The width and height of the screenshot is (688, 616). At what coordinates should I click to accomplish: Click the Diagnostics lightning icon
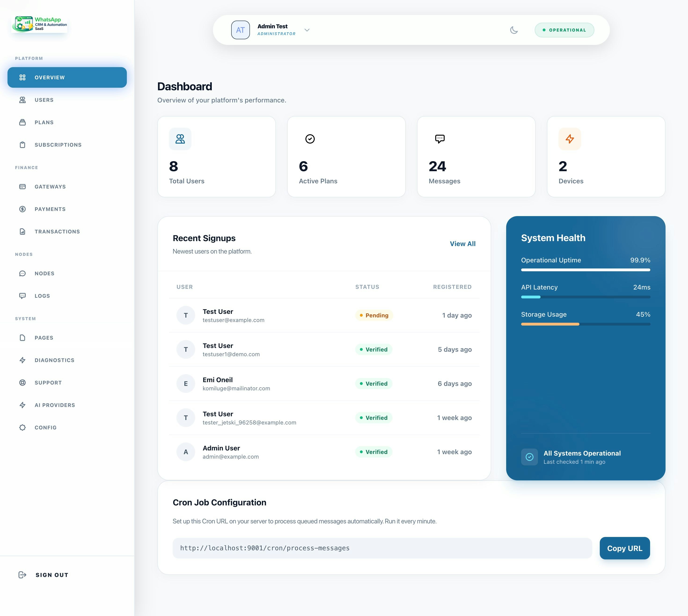22,360
